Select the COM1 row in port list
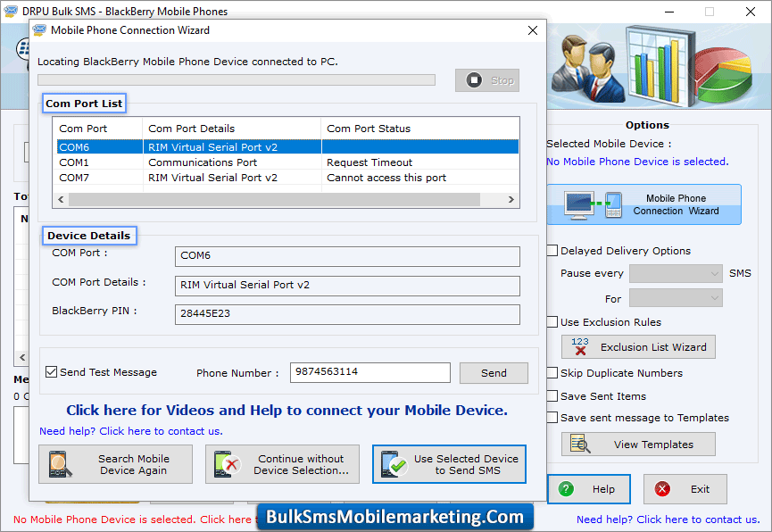The width and height of the screenshot is (772, 532). (x=286, y=162)
